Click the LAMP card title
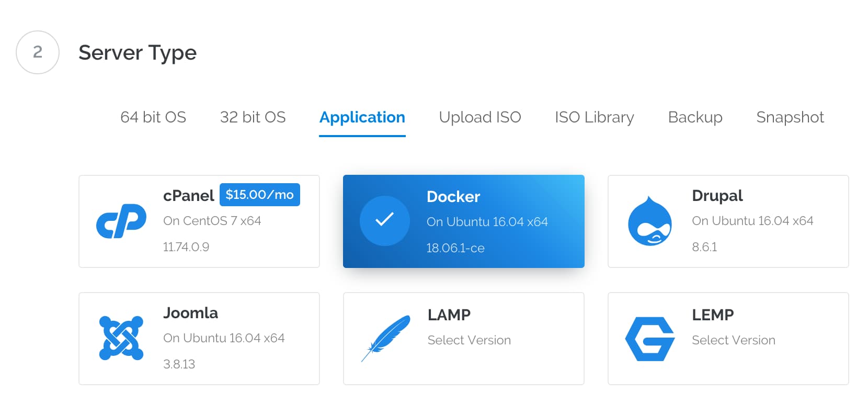Viewport: 868px width, 403px height. (449, 315)
